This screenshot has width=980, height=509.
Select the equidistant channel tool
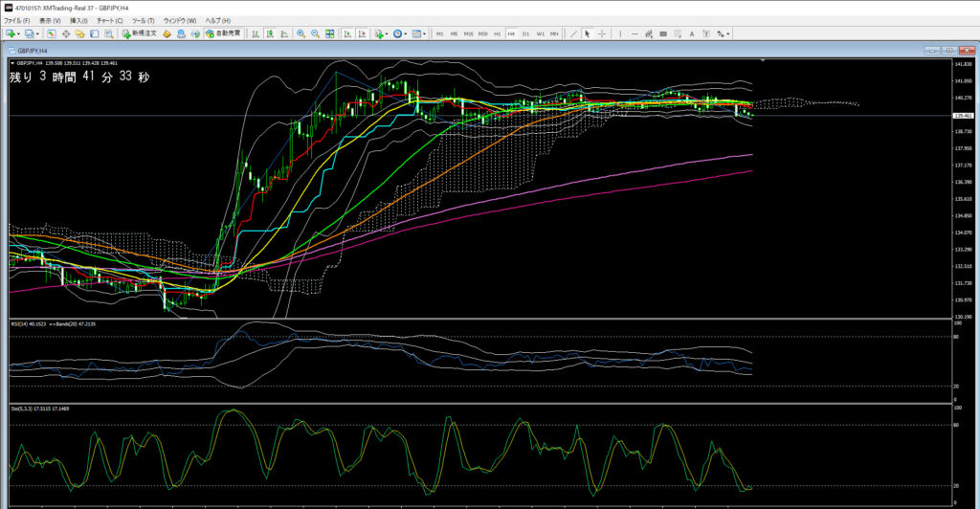pos(649,33)
